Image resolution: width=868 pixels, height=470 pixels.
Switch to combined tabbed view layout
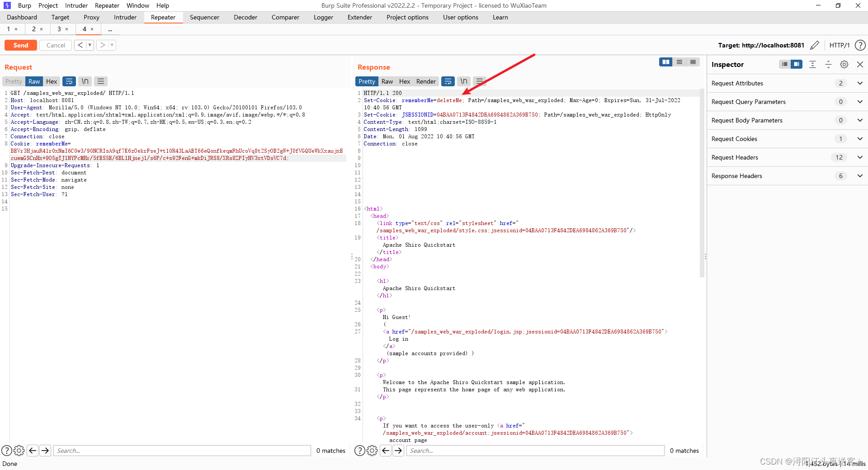(693, 62)
